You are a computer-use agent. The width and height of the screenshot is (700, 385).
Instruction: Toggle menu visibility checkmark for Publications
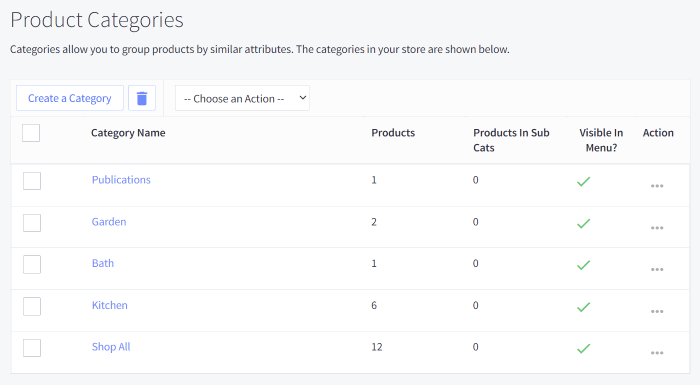coord(583,181)
